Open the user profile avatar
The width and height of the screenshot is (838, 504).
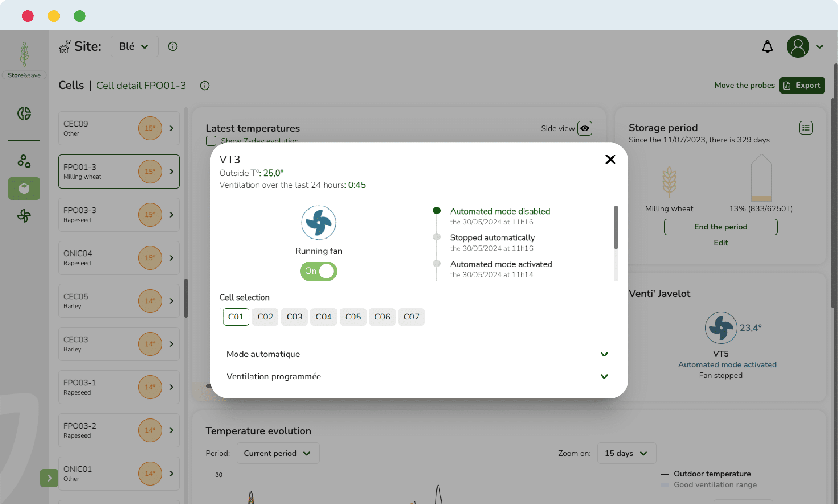(x=798, y=46)
